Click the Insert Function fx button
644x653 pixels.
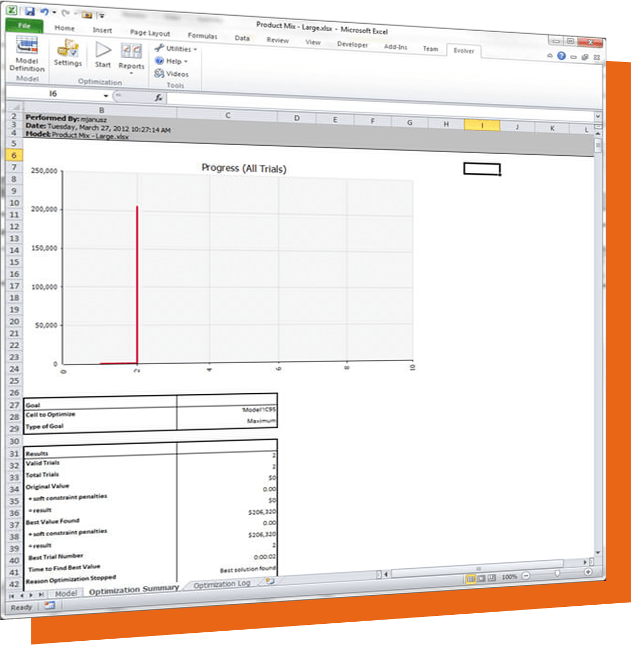tap(158, 98)
